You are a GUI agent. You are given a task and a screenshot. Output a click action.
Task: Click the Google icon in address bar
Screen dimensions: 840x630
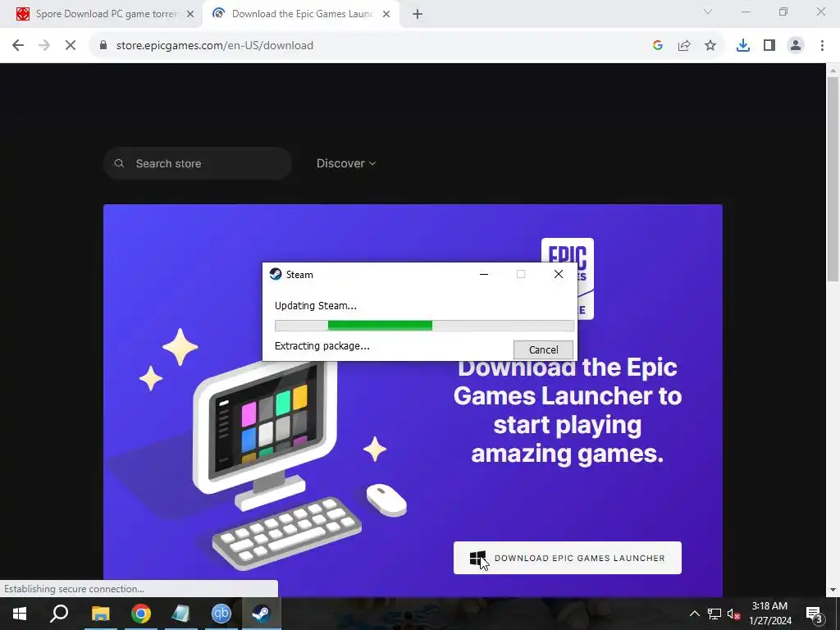[x=658, y=46]
